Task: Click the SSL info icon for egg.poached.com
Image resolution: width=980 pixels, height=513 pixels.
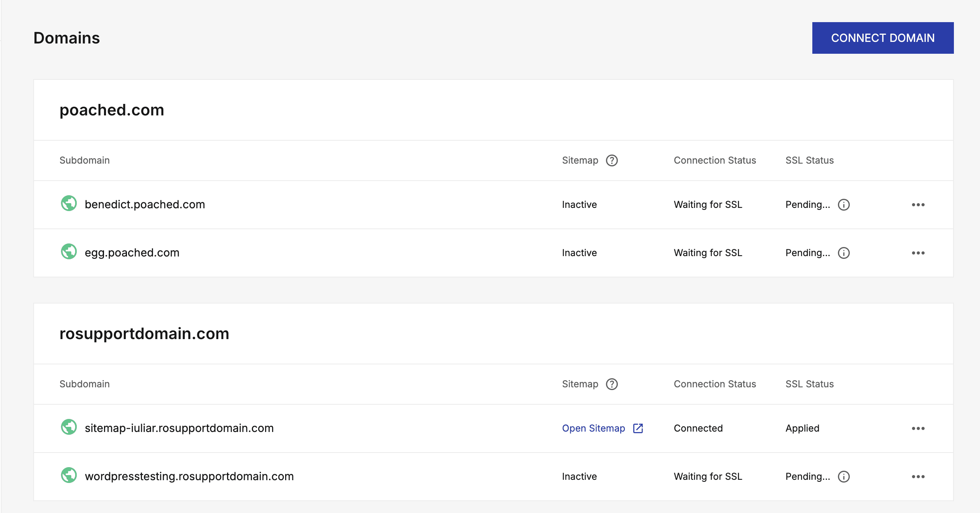Action: click(x=844, y=253)
